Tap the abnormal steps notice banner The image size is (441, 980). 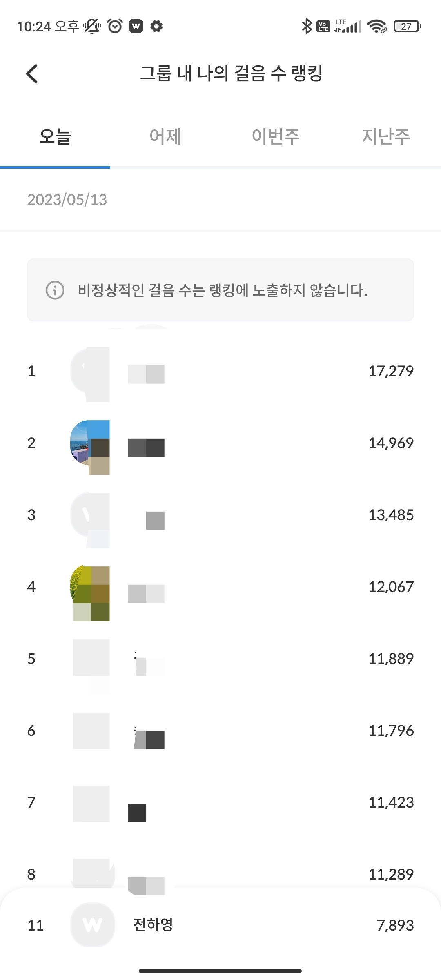click(x=220, y=290)
